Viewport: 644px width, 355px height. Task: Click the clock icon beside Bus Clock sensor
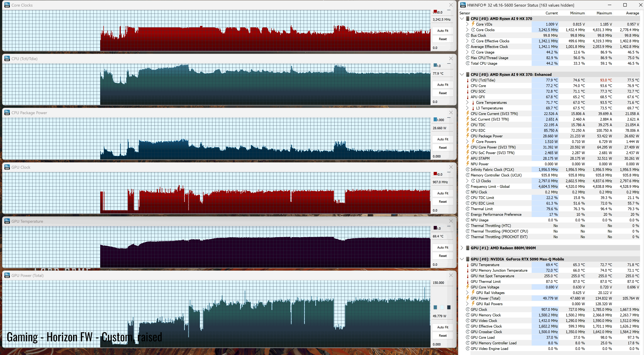(x=468, y=35)
